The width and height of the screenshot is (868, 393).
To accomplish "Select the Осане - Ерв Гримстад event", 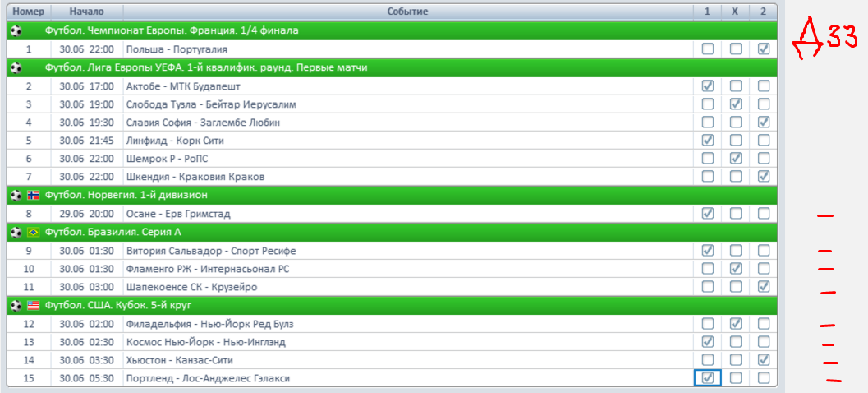I will click(x=178, y=214).
